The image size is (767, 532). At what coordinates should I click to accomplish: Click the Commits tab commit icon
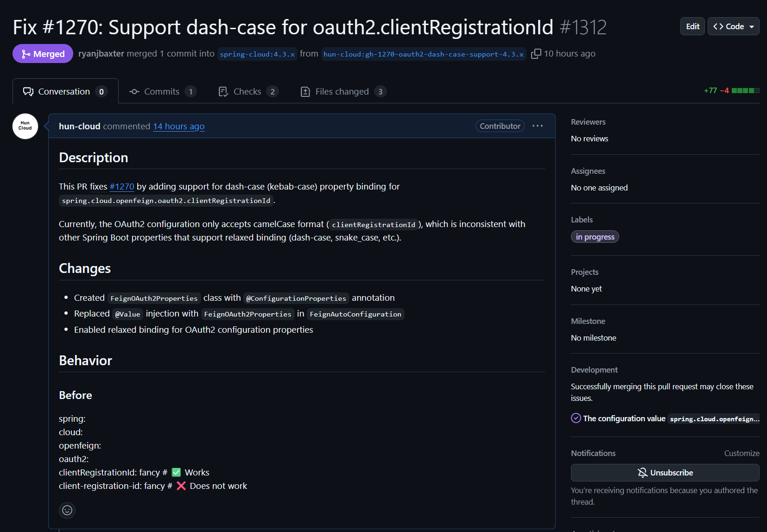[134, 92]
